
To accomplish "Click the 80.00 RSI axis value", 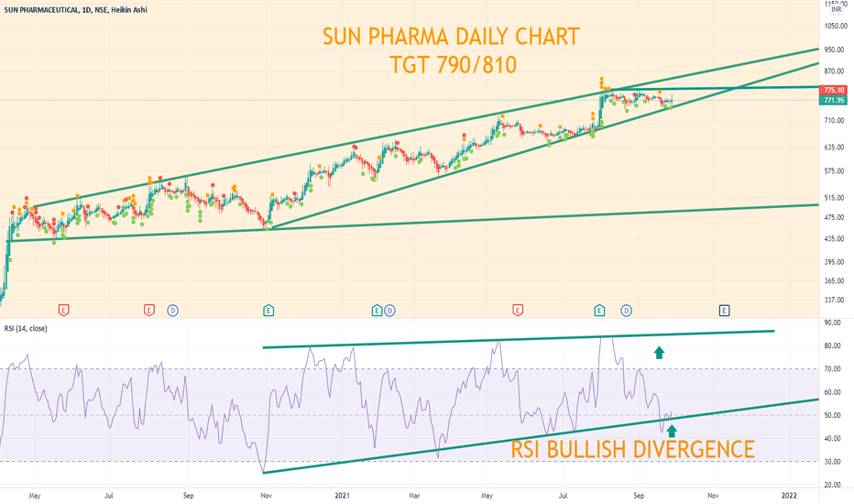I will pos(832,346).
